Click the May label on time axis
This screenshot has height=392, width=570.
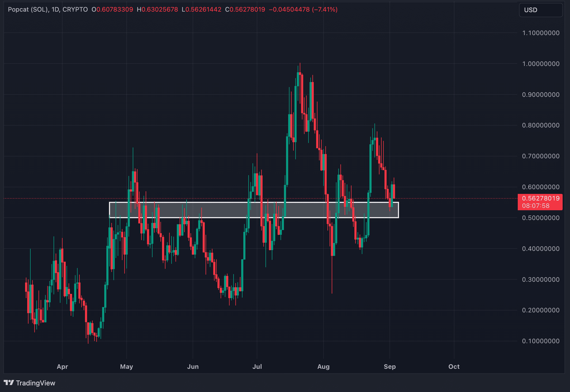127,367
